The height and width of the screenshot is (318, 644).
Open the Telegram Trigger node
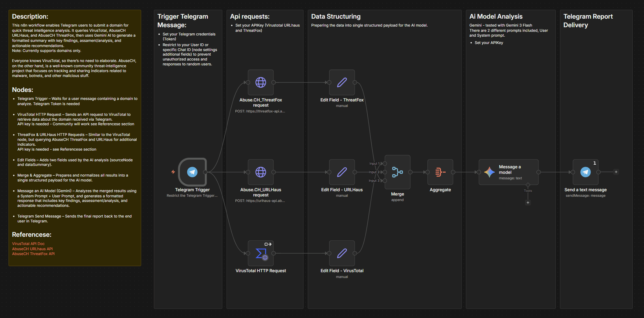(x=192, y=172)
